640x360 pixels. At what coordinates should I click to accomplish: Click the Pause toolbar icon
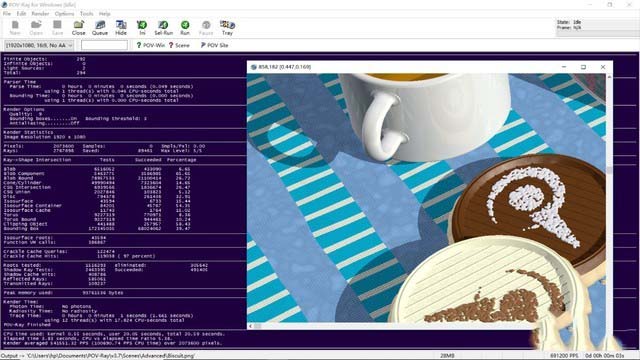(206, 28)
